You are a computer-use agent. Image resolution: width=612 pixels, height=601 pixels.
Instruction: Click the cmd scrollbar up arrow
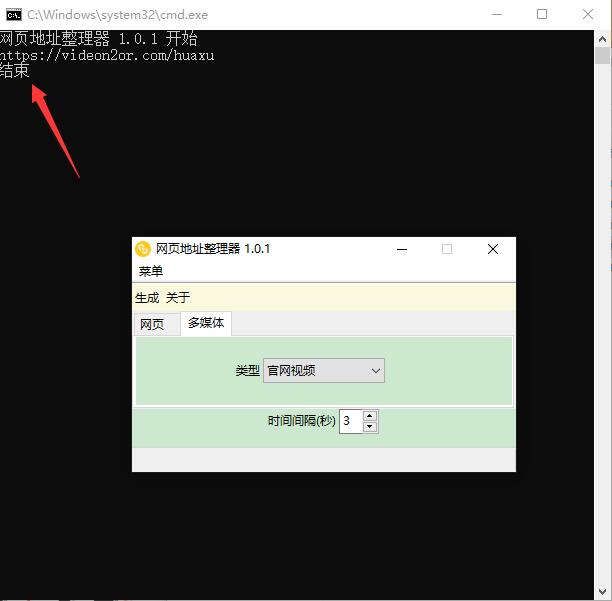(x=602, y=39)
